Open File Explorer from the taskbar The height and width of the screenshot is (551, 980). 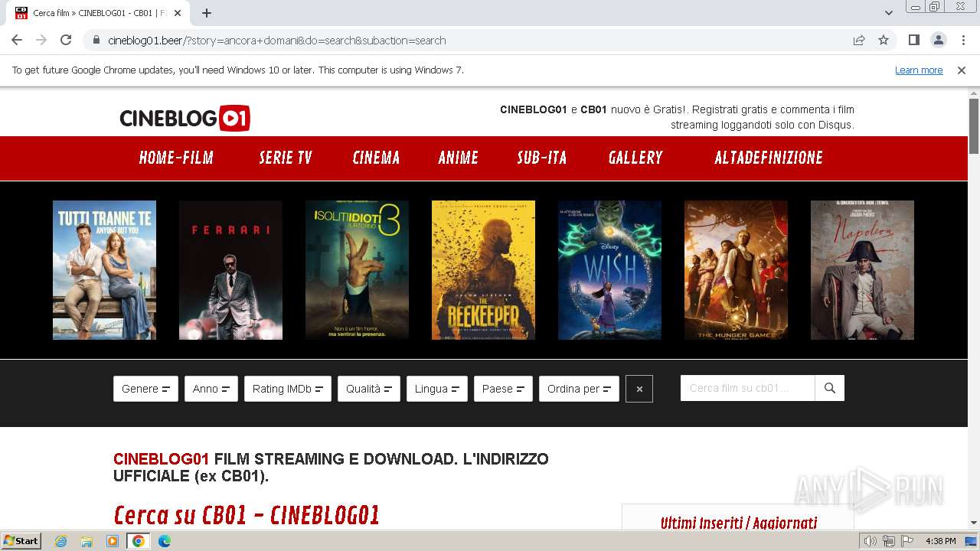[x=87, y=541]
